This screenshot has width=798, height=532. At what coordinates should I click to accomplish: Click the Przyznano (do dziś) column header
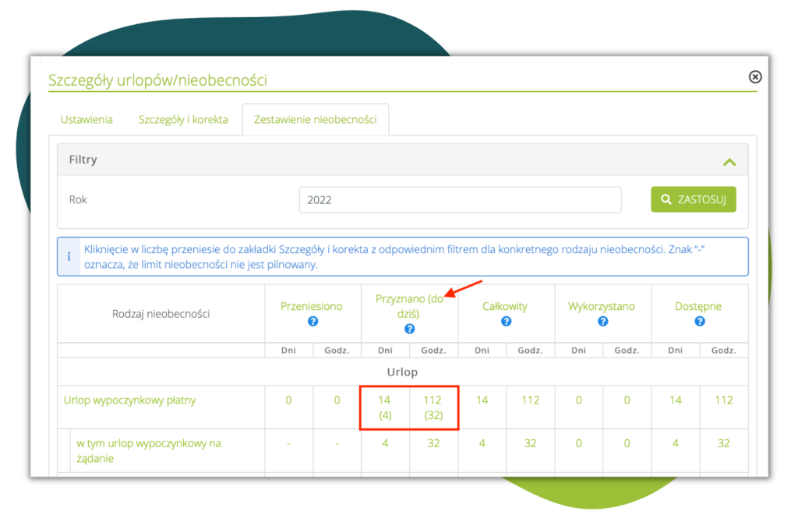coord(409,306)
